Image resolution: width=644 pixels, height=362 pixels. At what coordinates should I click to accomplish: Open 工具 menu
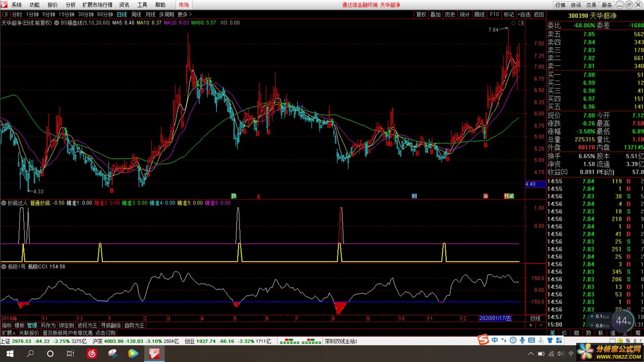(142, 5)
